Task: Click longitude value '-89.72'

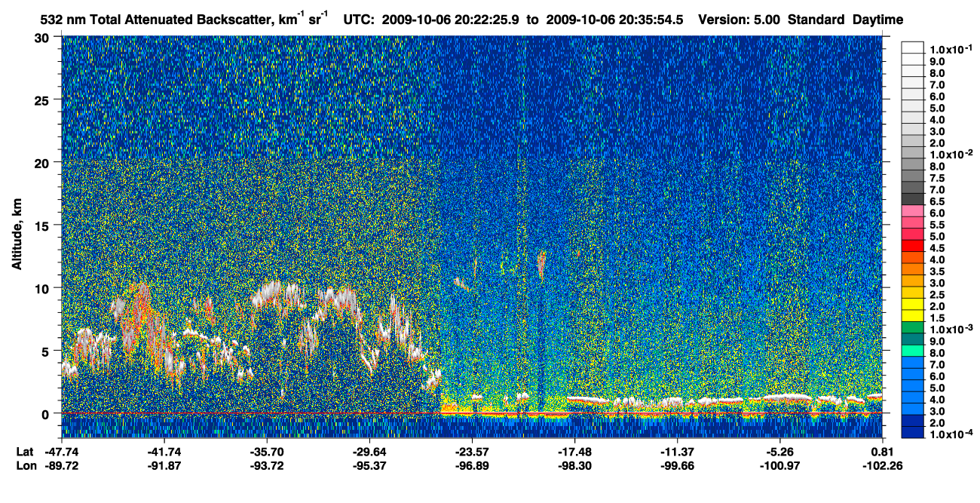Action: pyautogui.click(x=62, y=466)
